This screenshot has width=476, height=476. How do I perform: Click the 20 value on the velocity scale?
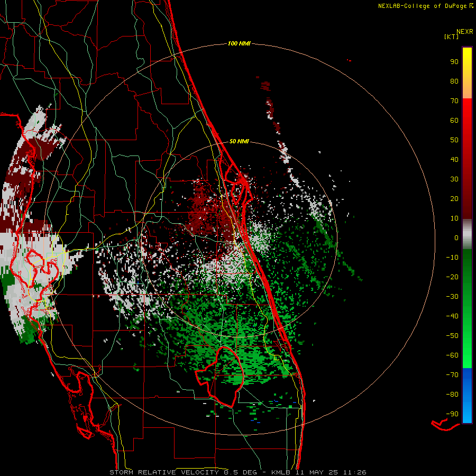(454, 199)
